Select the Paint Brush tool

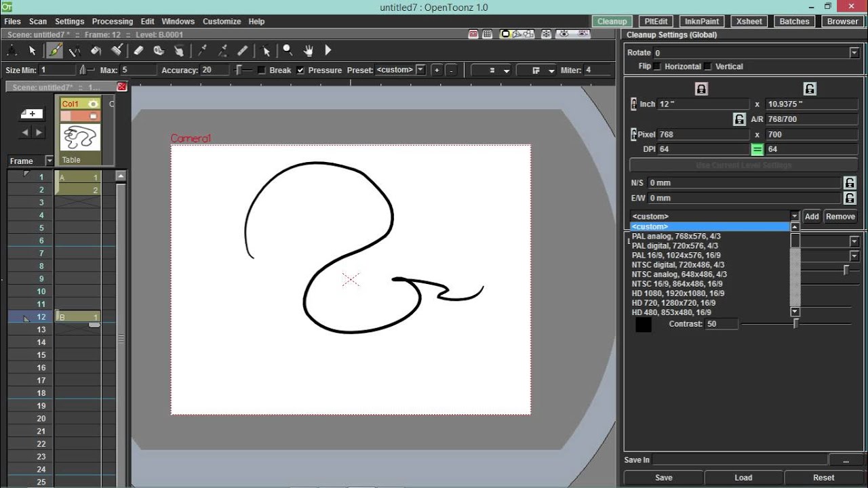coord(117,50)
